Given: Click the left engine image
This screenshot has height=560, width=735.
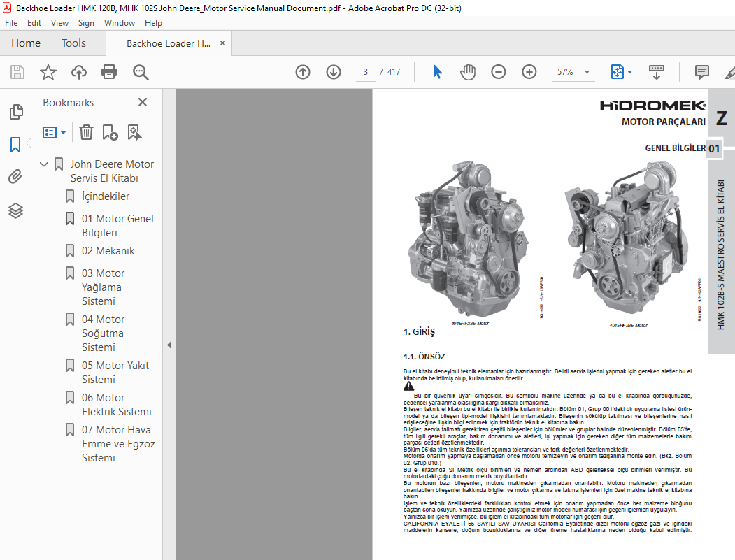Looking at the screenshot, I should (469, 239).
